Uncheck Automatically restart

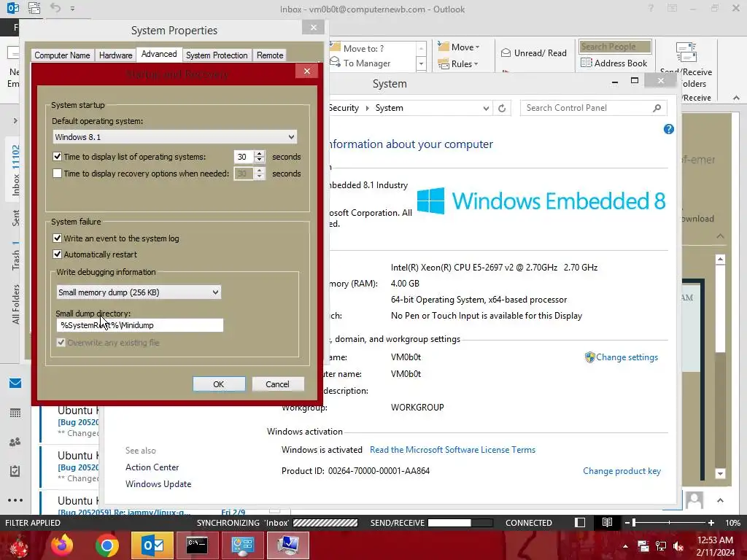click(57, 254)
